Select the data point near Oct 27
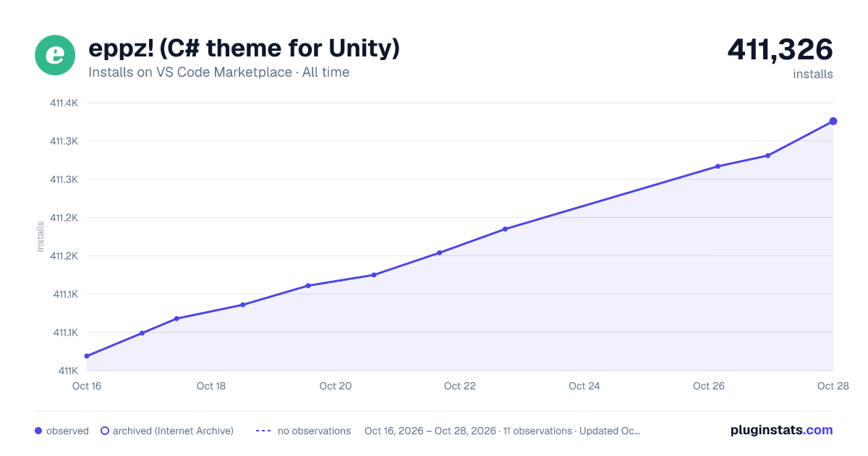The width and height of the screenshot is (868, 456). click(767, 156)
